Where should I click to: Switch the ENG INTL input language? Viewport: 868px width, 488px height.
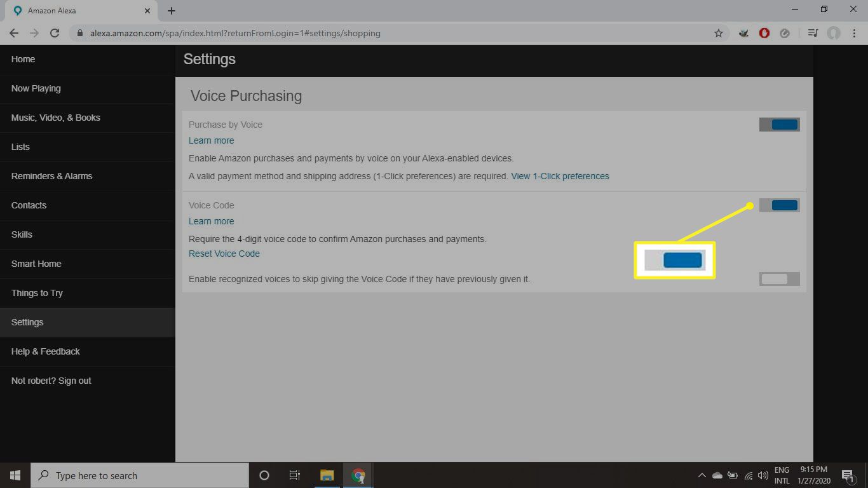(x=782, y=475)
